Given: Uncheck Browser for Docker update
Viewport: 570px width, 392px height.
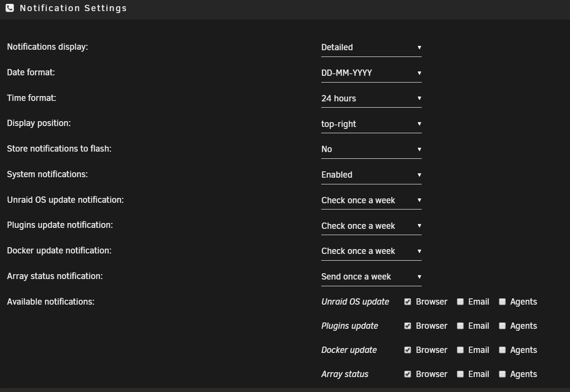Looking at the screenshot, I should click(x=408, y=350).
